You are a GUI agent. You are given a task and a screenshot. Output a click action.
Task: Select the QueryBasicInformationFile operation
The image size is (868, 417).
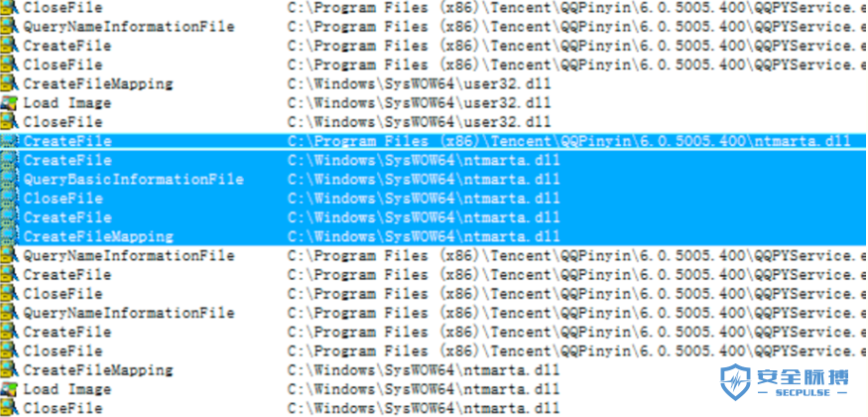pyautogui.click(x=133, y=180)
